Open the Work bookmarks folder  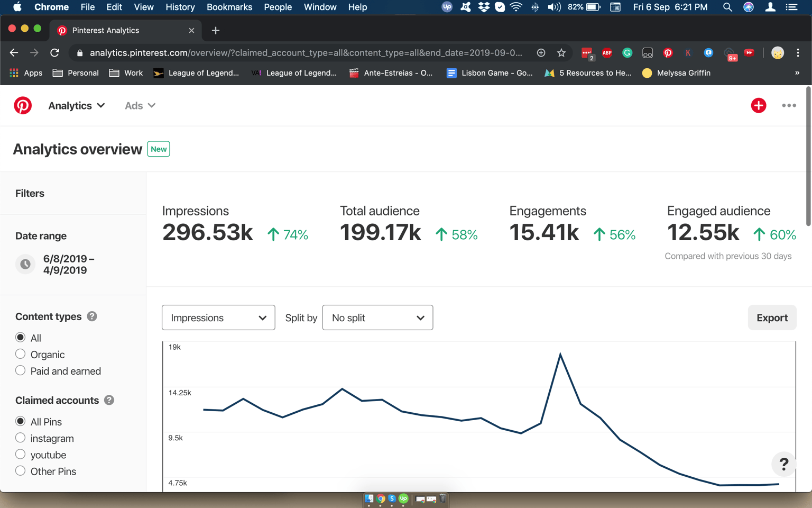coord(126,73)
